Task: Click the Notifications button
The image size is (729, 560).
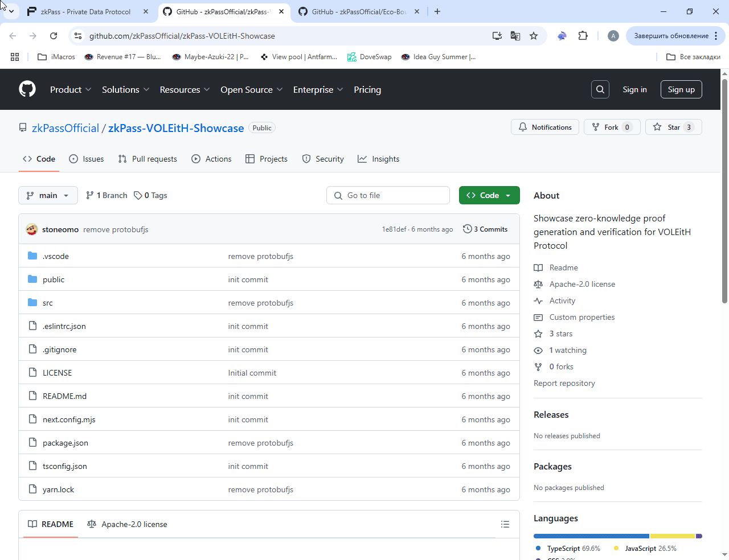Action: [545, 127]
